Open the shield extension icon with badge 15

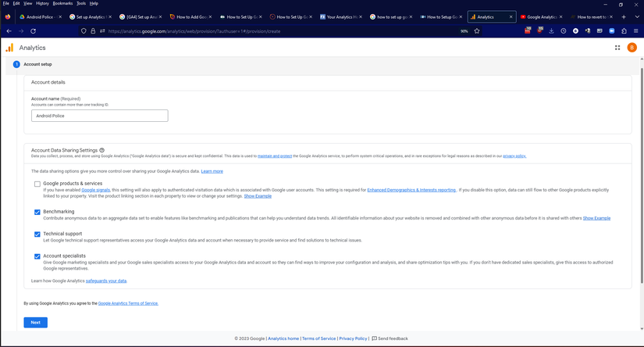(x=539, y=30)
